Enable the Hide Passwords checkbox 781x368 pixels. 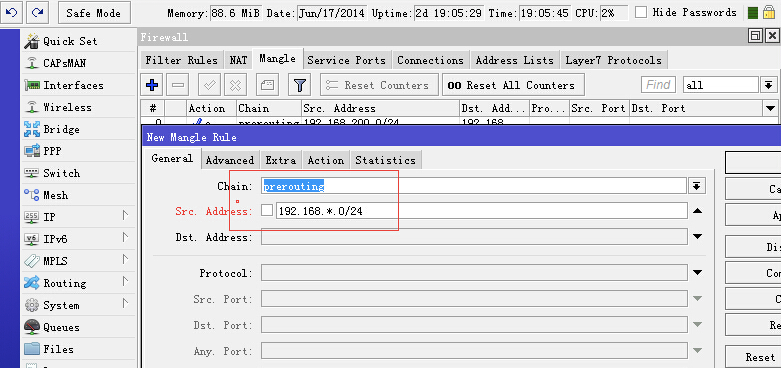click(641, 12)
